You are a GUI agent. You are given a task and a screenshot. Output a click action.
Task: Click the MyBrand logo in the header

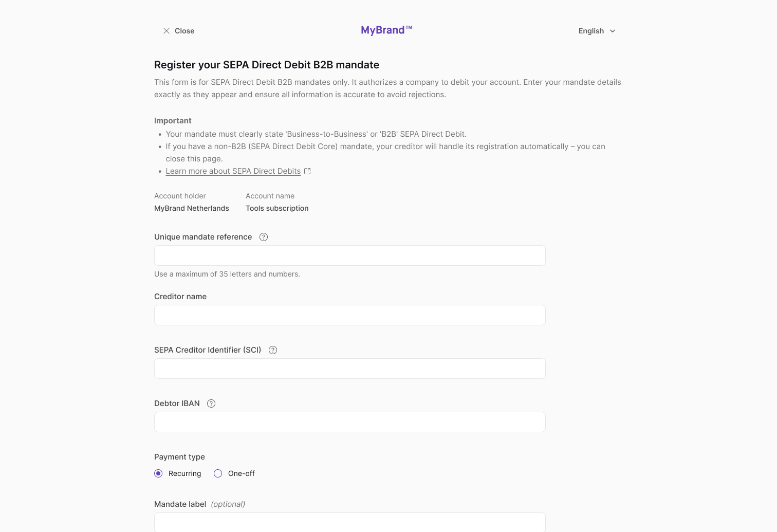click(386, 30)
